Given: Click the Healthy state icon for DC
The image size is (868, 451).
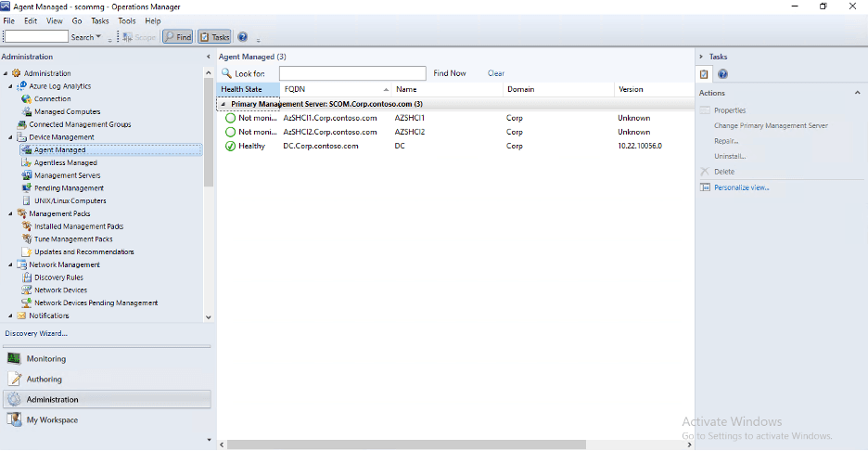Looking at the screenshot, I should coord(230,146).
